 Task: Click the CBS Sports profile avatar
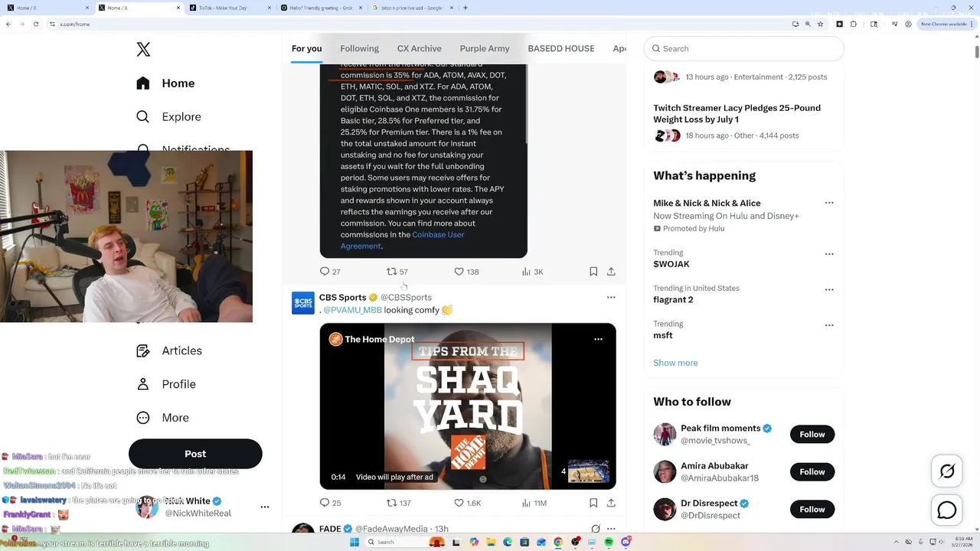303,303
